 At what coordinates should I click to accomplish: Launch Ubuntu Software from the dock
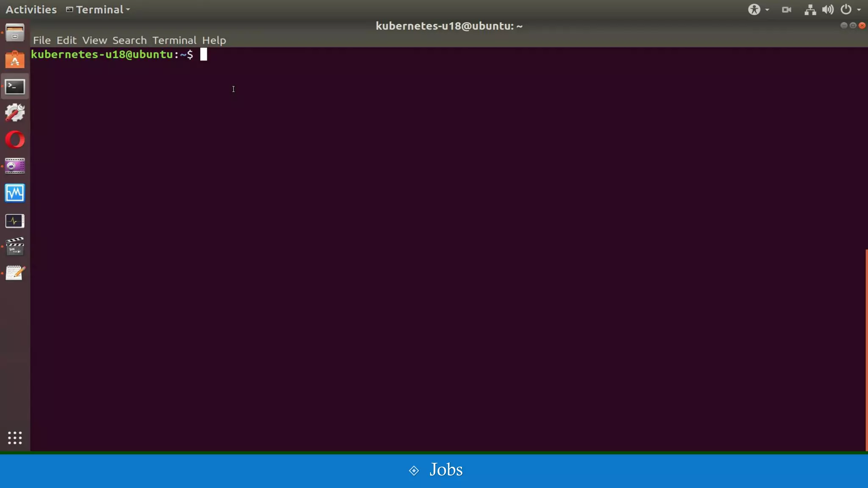click(15, 60)
